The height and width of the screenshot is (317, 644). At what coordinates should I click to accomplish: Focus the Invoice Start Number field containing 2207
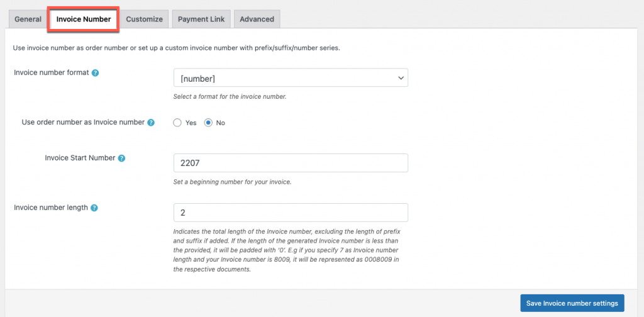[x=291, y=163]
